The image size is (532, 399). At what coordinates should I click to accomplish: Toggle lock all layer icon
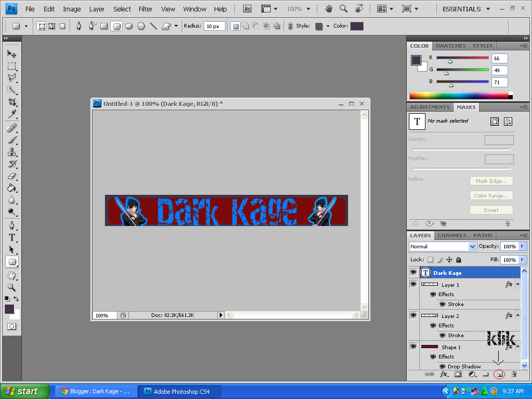coord(458,260)
